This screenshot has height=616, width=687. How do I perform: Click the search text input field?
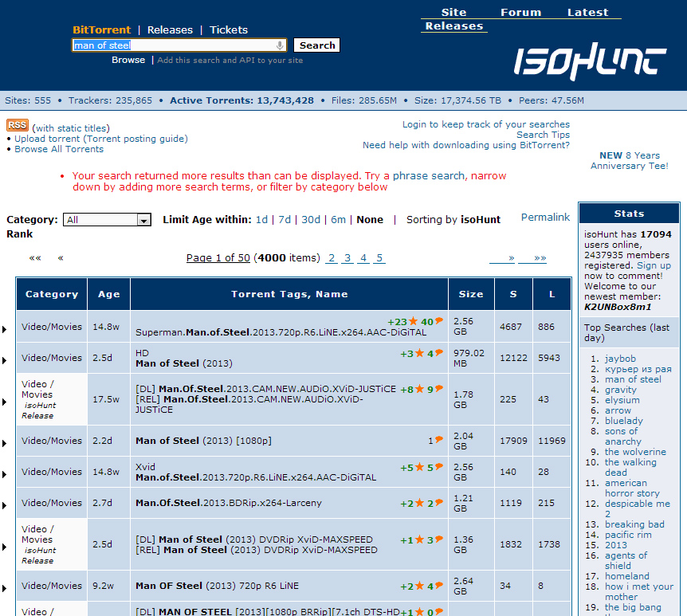click(173, 45)
